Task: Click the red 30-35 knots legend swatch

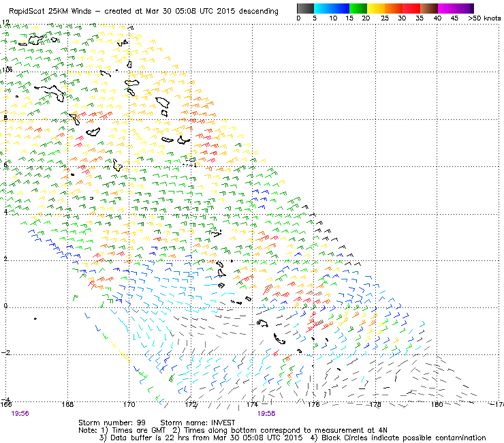Action: 411,8
